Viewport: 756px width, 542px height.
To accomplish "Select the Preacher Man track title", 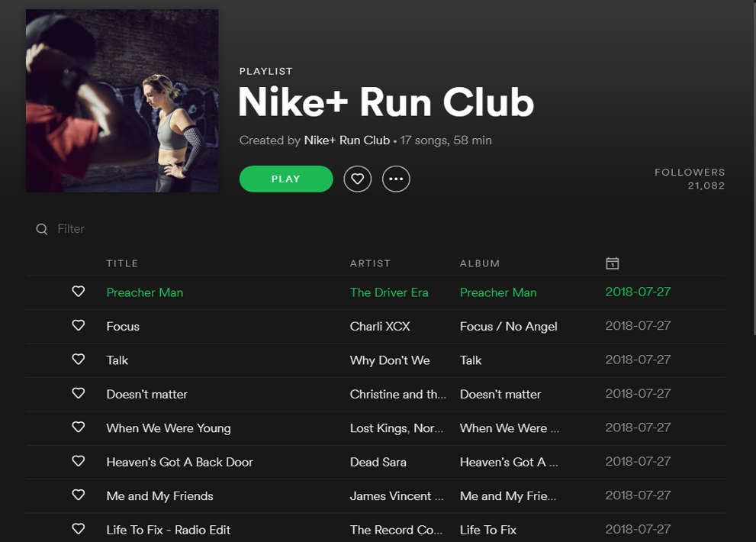I will 145,292.
